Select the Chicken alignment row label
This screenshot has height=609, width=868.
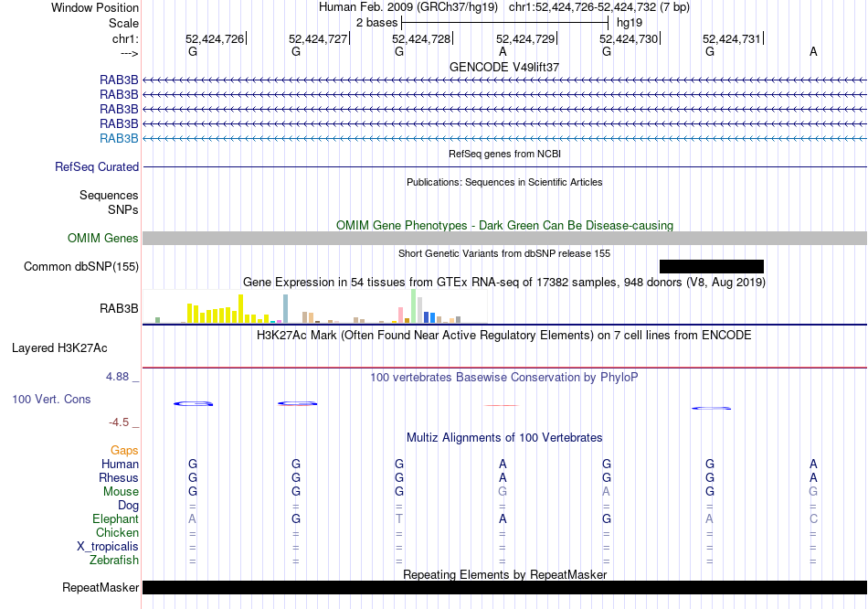click(117, 532)
